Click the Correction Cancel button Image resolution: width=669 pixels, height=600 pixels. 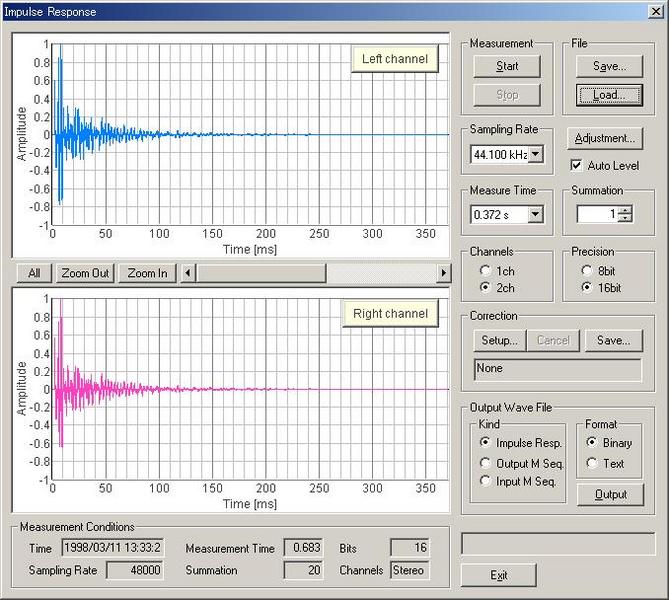tap(553, 341)
